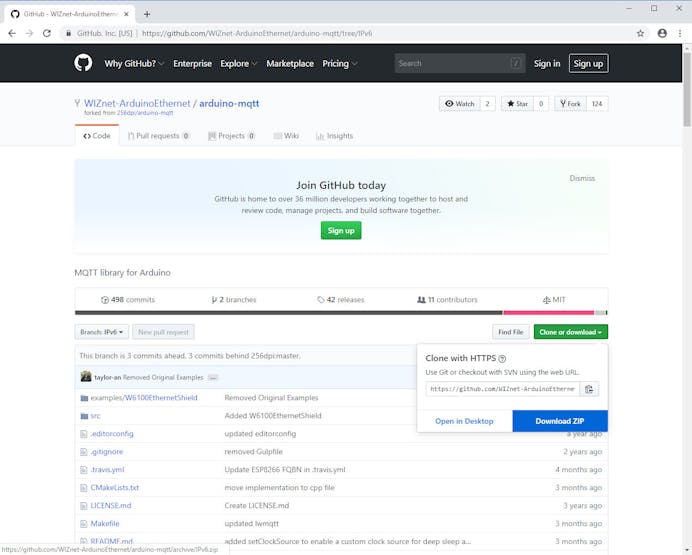Switch to Insights tab
This screenshot has height=555, width=692.
(x=335, y=136)
